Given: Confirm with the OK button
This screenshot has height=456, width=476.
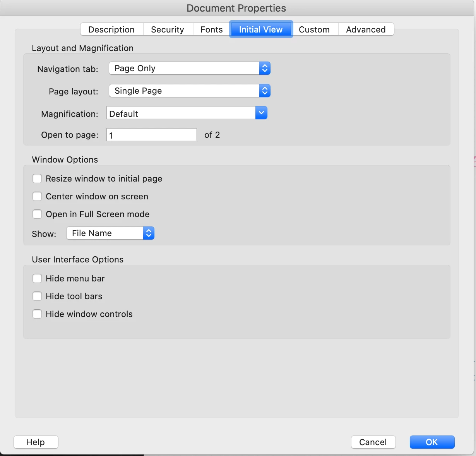Looking at the screenshot, I should coord(432,442).
